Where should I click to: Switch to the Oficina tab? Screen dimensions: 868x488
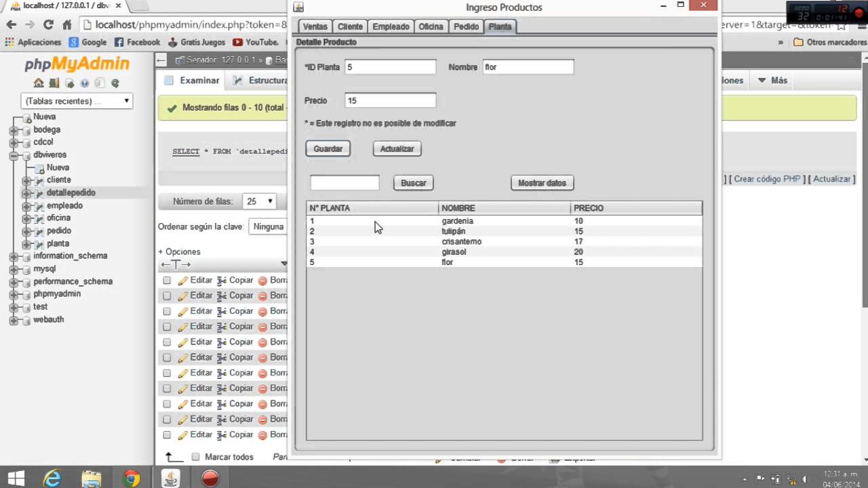431,26
